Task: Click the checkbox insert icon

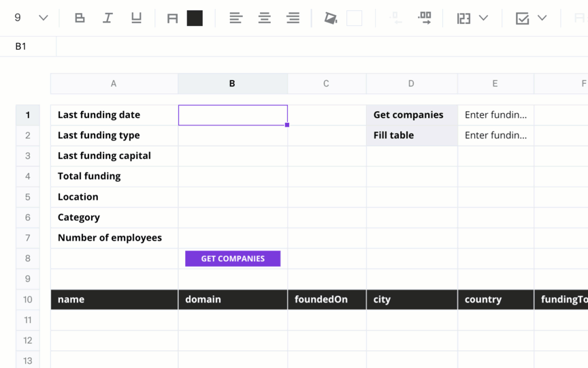Action: click(x=522, y=18)
